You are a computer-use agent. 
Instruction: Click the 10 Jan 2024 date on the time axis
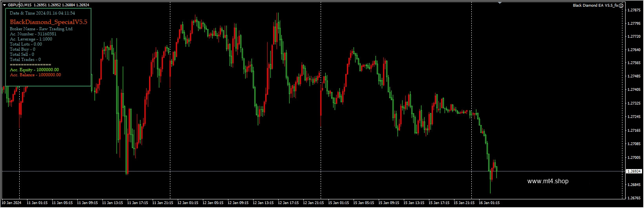click(x=12, y=203)
